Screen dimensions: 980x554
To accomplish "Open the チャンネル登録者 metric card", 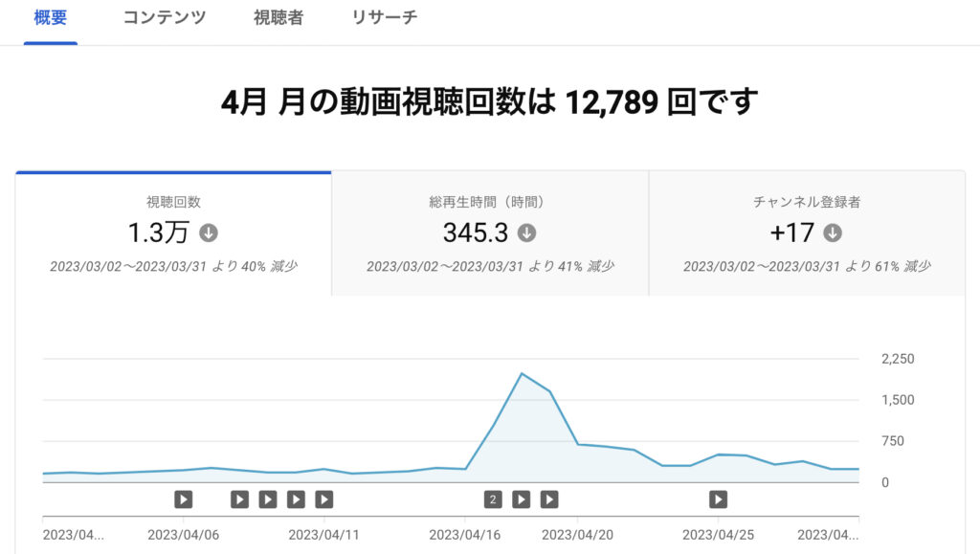I will click(x=806, y=233).
